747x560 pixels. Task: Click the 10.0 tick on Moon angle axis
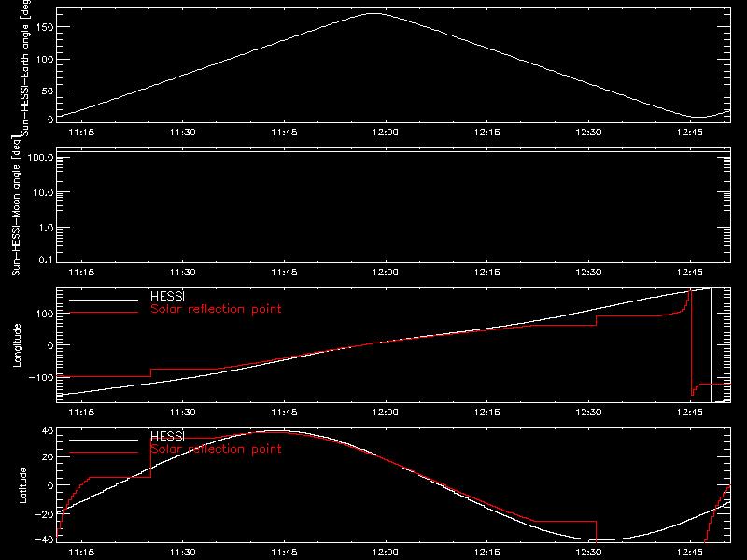click(43, 192)
